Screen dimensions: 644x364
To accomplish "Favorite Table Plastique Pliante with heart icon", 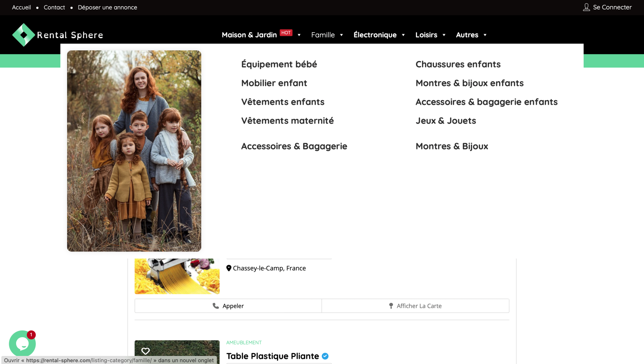I will (145, 351).
